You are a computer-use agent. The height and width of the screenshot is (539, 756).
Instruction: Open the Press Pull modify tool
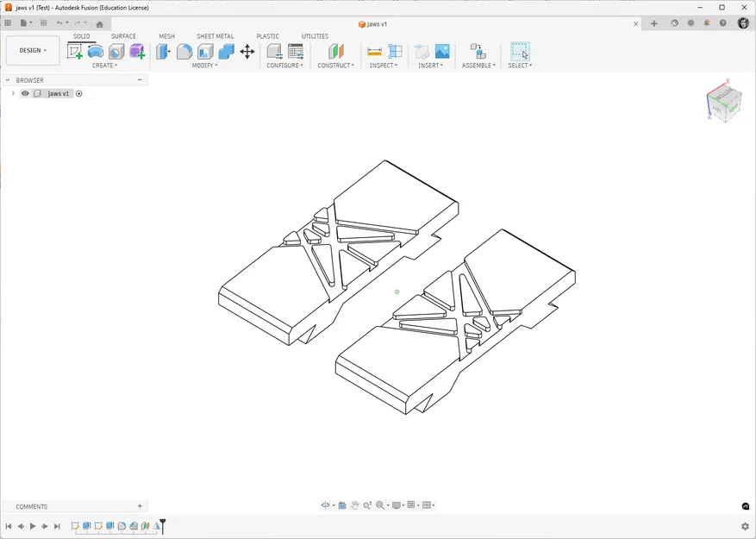[x=163, y=50]
